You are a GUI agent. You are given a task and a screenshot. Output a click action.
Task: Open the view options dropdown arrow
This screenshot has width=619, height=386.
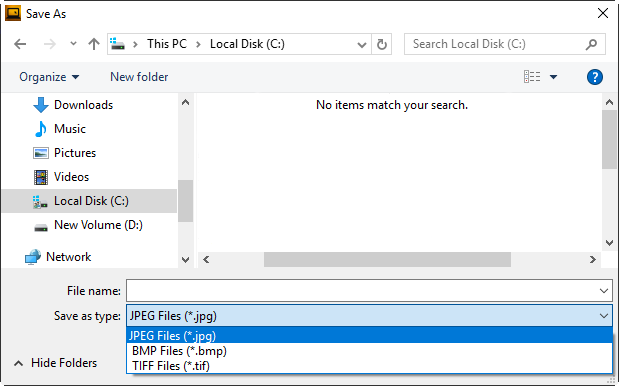click(553, 77)
